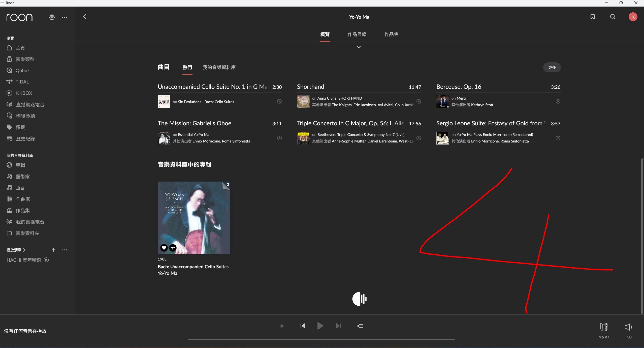Click TIDAL badge on Bach album cover

tap(173, 248)
